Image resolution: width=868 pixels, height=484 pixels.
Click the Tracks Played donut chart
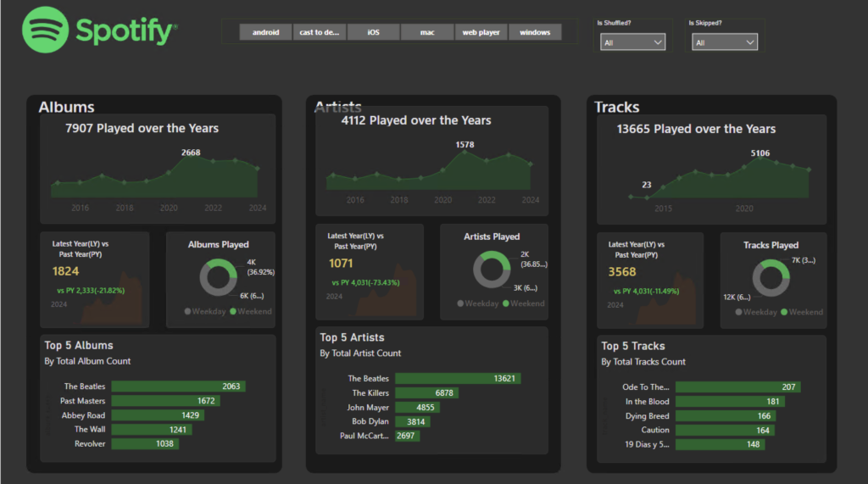[x=771, y=278]
